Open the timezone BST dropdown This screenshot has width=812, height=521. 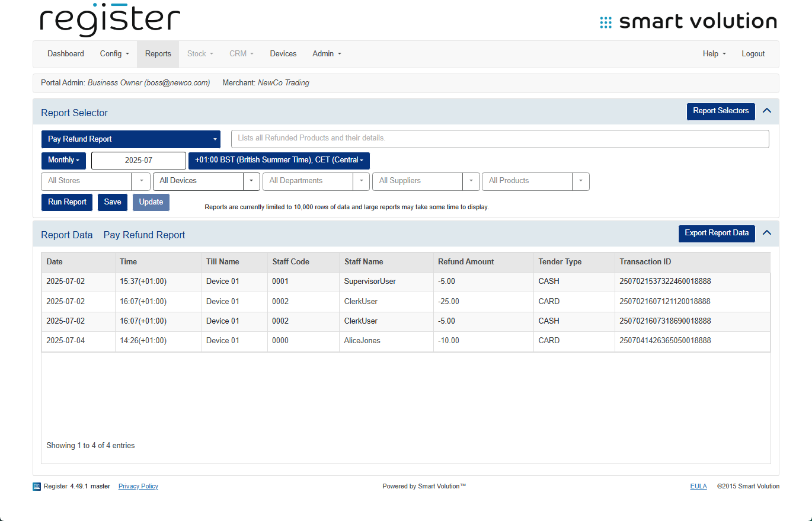pos(279,161)
